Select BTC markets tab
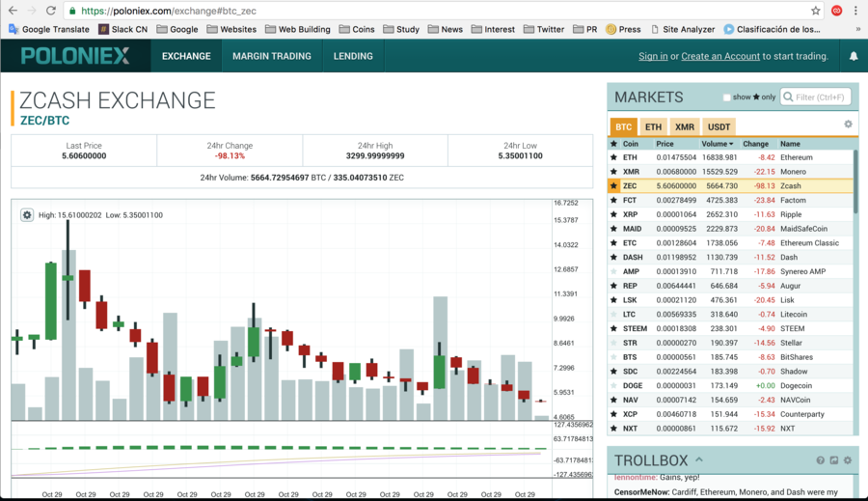868x501 pixels. coord(623,126)
